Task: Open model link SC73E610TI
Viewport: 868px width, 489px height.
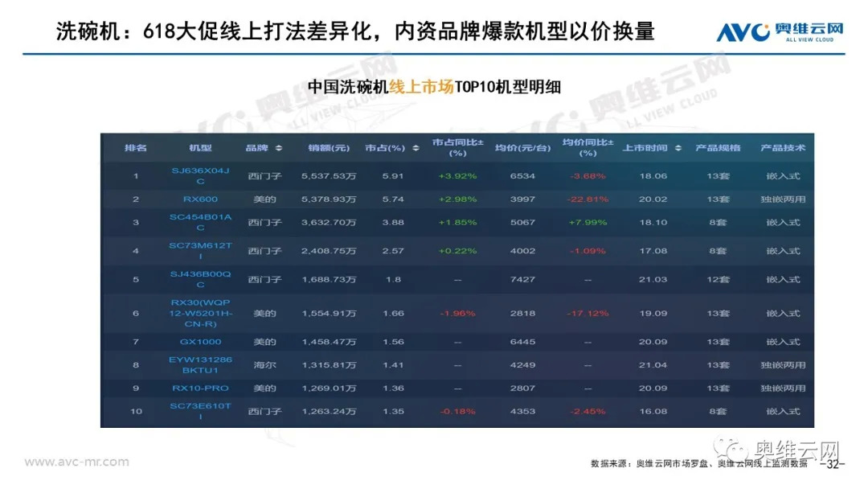Action: pyautogui.click(x=200, y=411)
